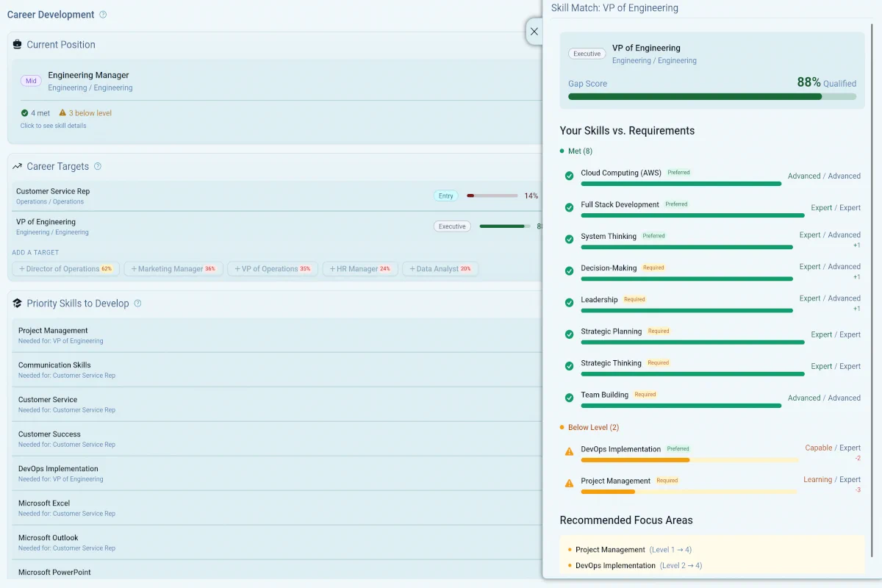This screenshot has width=882, height=588.
Task: Click the Priority Skills help icon
Action: coord(137,304)
